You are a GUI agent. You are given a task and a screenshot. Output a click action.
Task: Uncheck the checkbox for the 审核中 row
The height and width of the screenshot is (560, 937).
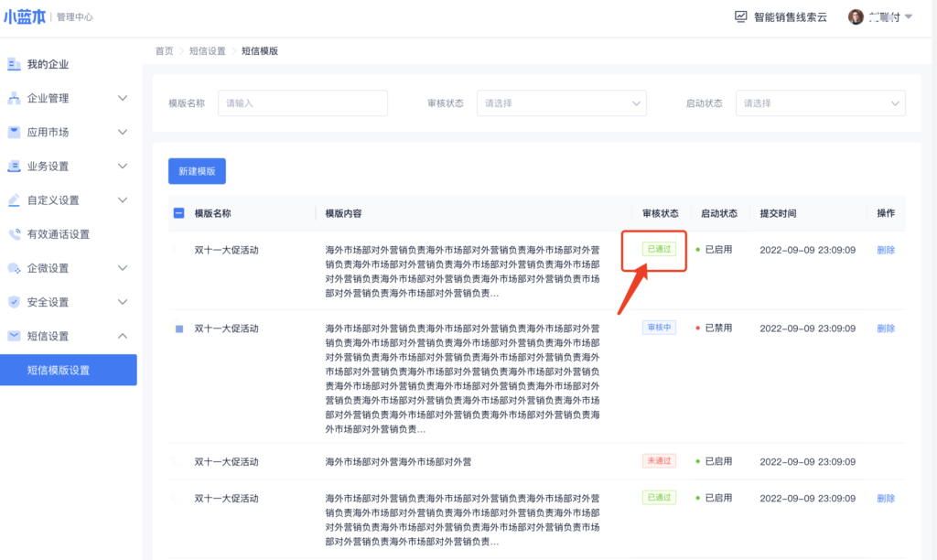point(179,328)
